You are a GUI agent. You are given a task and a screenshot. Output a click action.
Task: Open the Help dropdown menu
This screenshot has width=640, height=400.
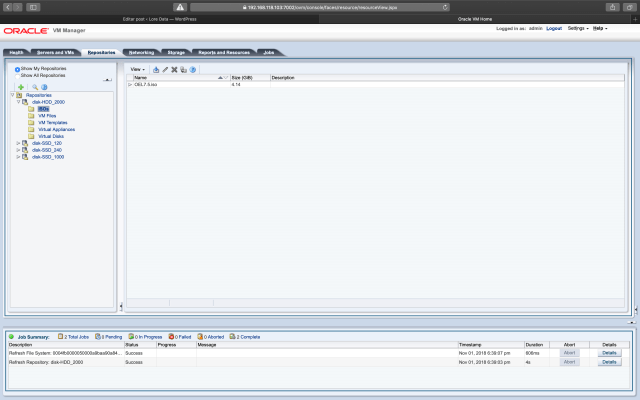600,29
